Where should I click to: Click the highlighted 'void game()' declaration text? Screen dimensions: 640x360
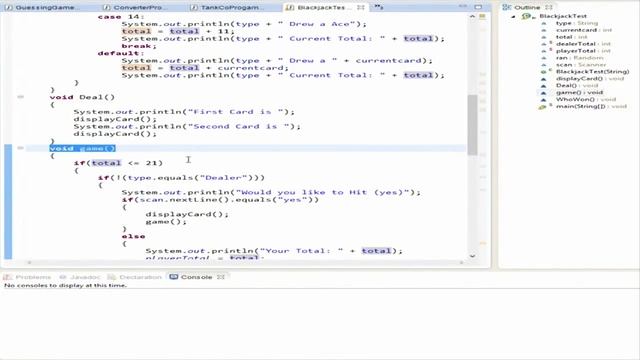pos(82,148)
